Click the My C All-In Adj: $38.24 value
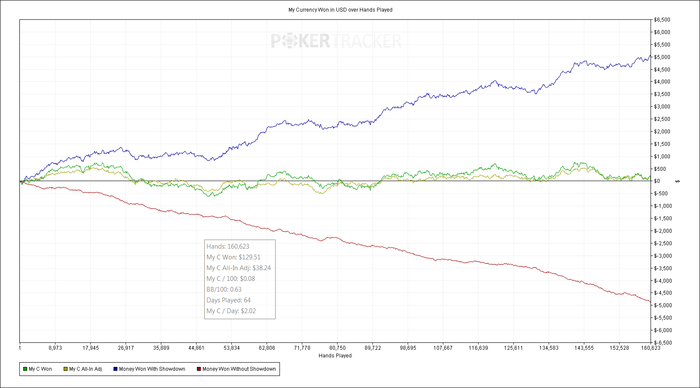The width and height of the screenshot is (700, 388). click(238, 268)
